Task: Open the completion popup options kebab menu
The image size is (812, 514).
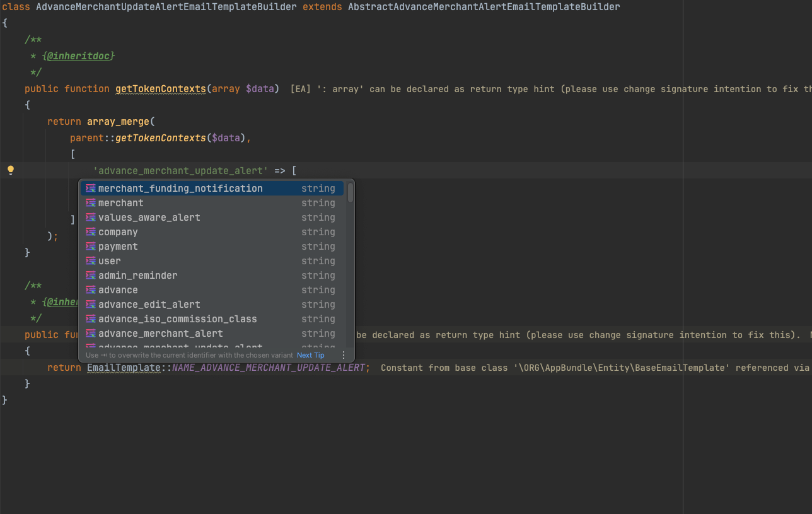Action: click(x=344, y=355)
